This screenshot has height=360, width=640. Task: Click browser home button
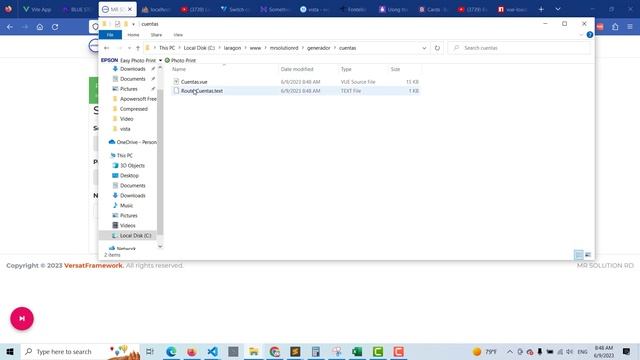40,27
